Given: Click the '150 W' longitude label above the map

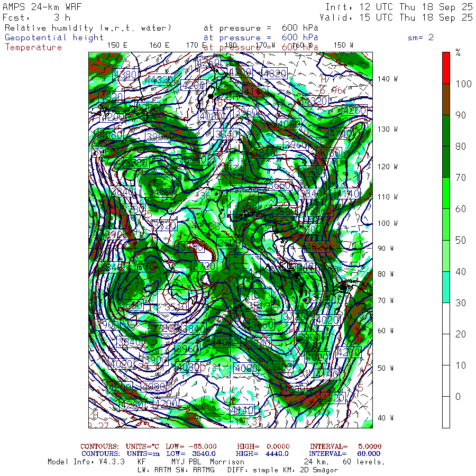Looking at the screenshot, I should [x=343, y=45].
